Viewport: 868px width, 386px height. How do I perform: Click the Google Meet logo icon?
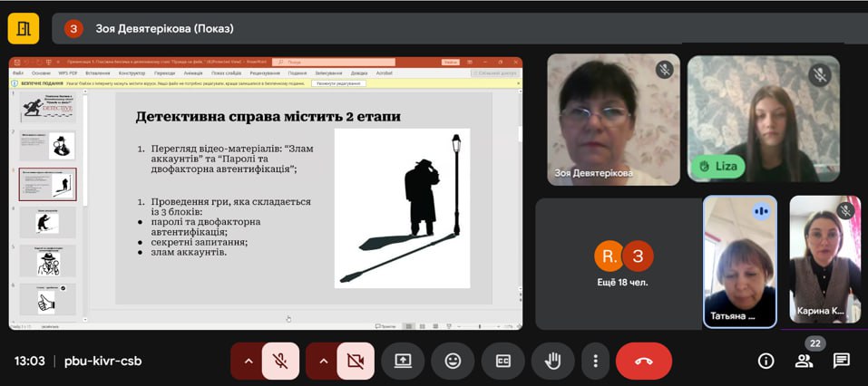pyautogui.click(x=24, y=28)
